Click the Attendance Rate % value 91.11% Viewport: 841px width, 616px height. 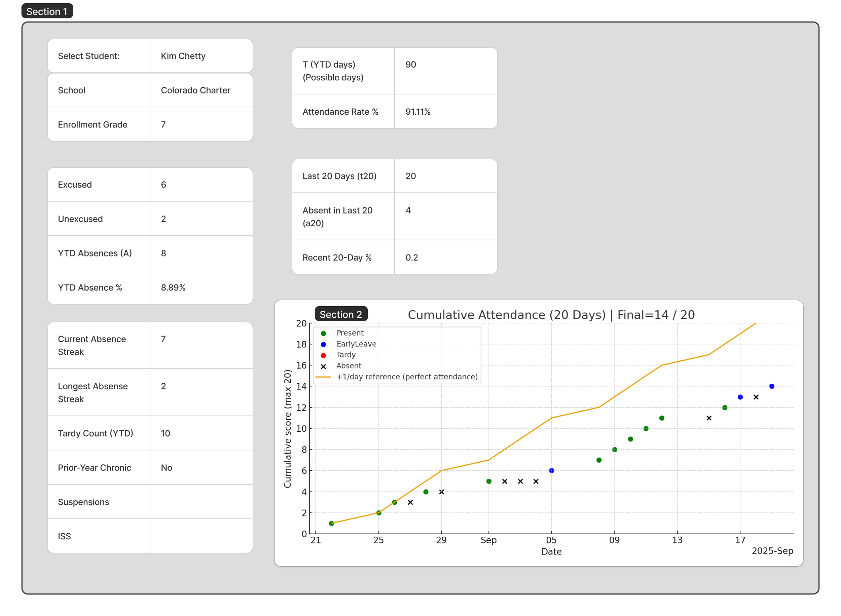[x=418, y=112]
